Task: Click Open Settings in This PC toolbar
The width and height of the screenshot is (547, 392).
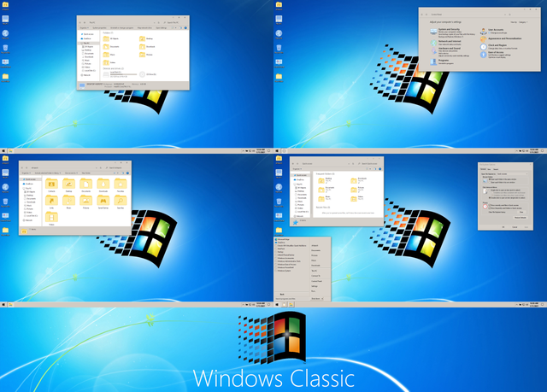Action: [162, 28]
